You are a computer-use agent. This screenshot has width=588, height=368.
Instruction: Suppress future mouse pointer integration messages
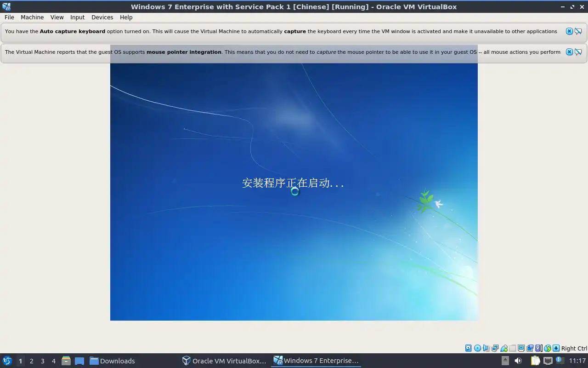[x=578, y=52]
